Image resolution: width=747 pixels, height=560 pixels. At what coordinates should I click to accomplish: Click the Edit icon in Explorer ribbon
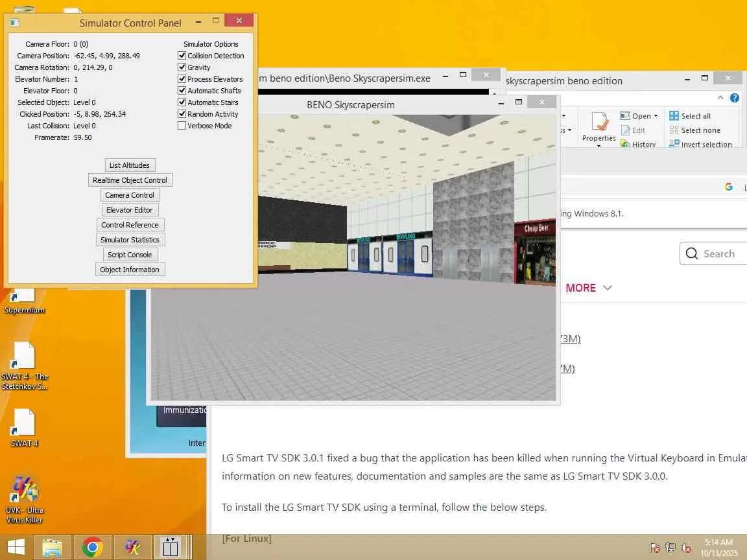[x=626, y=130]
